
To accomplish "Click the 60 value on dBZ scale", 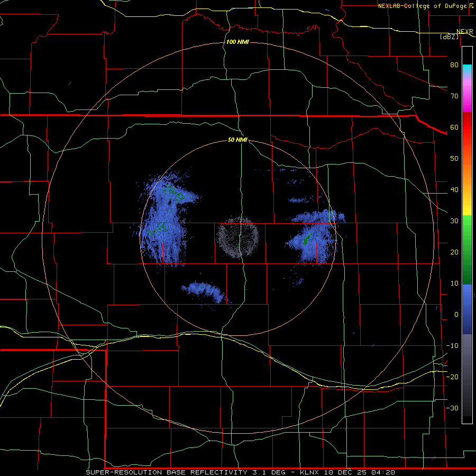I will click(454, 127).
